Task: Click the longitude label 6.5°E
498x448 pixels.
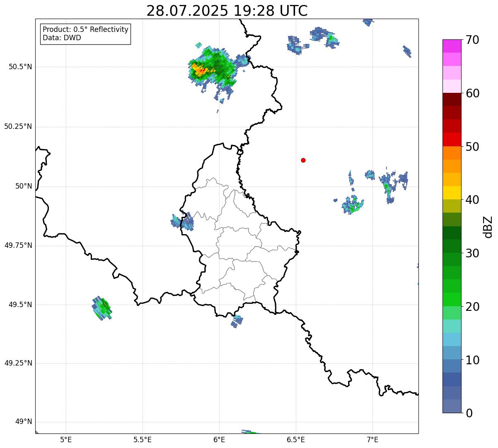Action: click(296, 439)
